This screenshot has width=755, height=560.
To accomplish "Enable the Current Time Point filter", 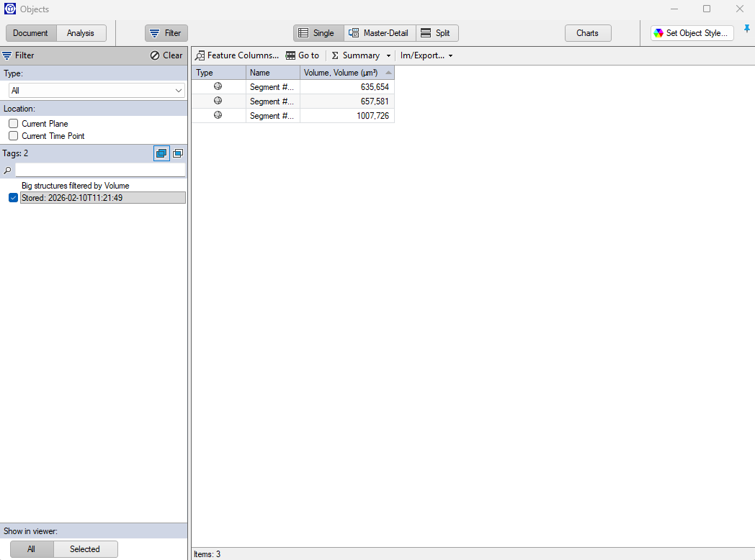I will coord(13,135).
